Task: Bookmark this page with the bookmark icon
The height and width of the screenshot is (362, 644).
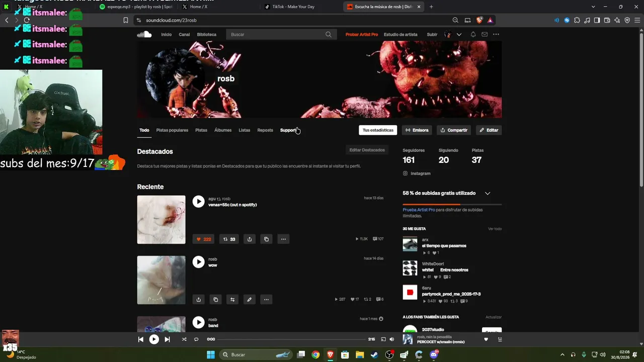Action: [x=126, y=20]
